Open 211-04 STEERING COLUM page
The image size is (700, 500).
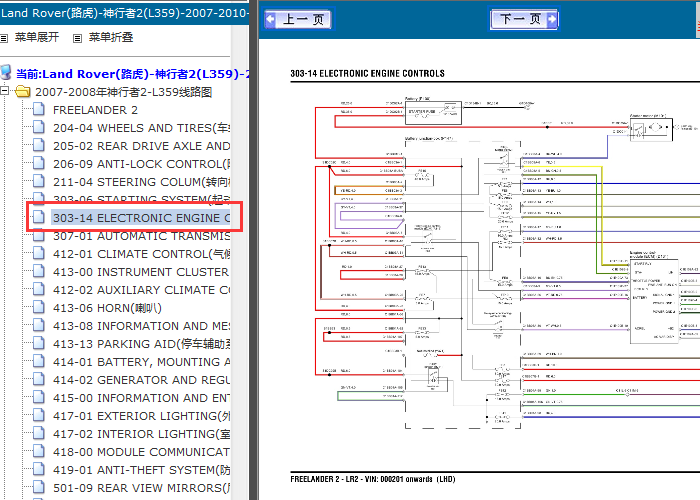(142, 182)
